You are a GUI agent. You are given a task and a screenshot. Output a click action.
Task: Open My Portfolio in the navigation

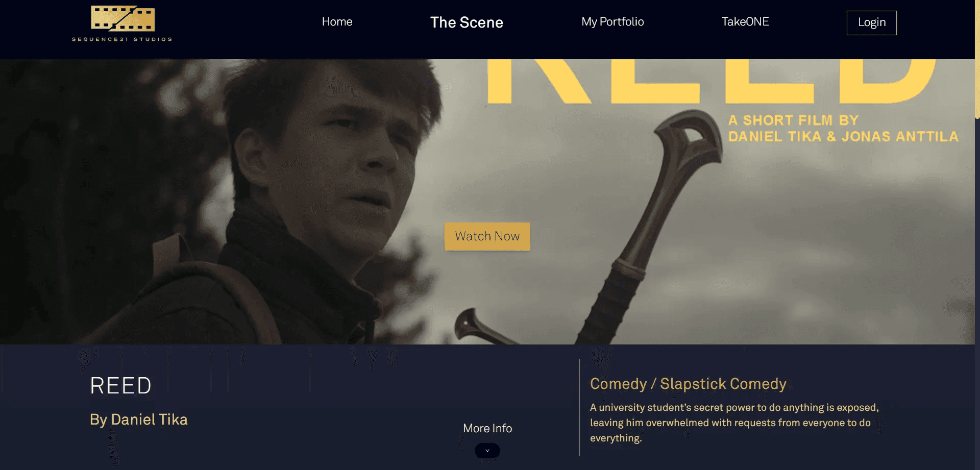pos(612,21)
